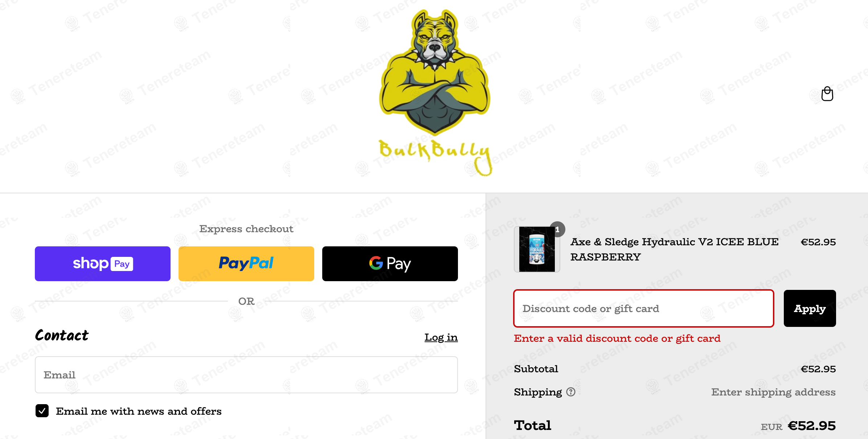This screenshot has width=868, height=439.
Task: Click the quantity badge on product thumbnail
Action: pos(557,229)
